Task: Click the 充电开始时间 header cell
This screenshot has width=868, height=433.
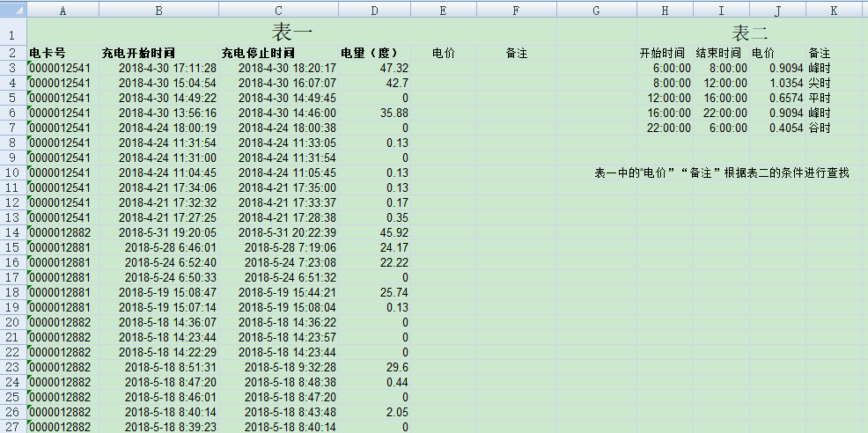Action: click(158, 53)
